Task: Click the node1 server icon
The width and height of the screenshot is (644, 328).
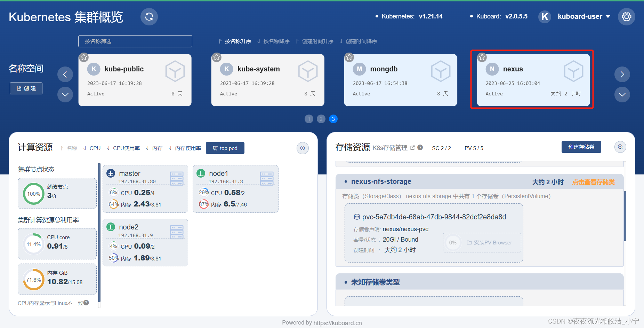Action: point(267,179)
